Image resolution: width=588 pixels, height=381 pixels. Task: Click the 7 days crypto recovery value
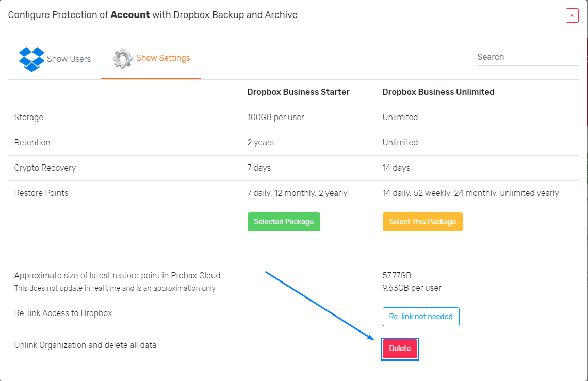[x=259, y=168]
